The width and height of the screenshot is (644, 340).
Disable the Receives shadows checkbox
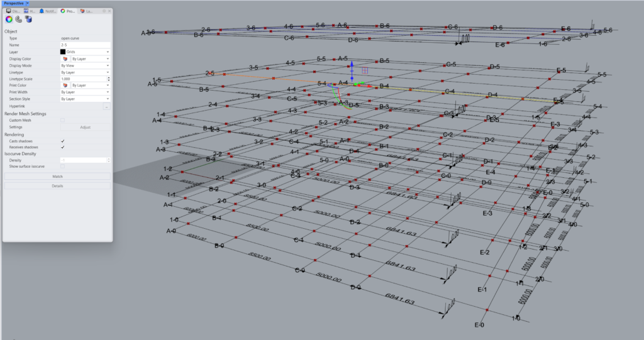63,147
